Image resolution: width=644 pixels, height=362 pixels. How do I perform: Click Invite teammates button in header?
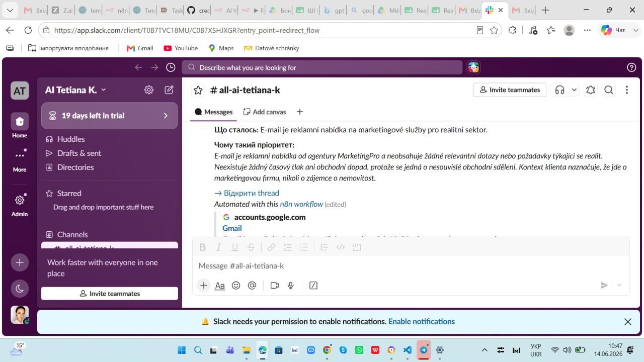pos(510,90)
